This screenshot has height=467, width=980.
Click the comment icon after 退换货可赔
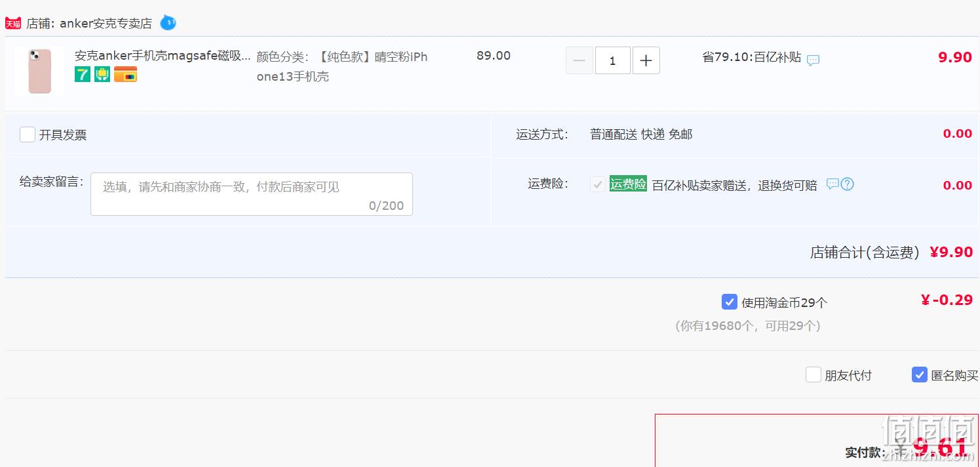833,184
